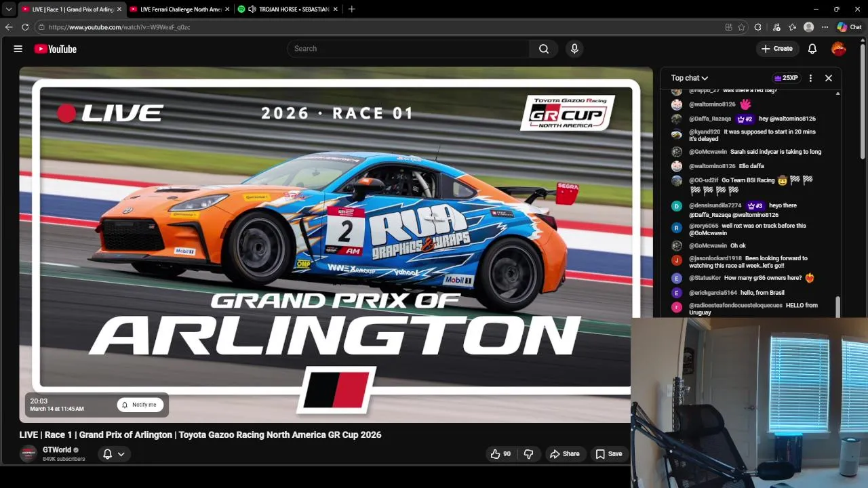Go to YouTube home via logo
868x488 pixels.
point(55,49)
